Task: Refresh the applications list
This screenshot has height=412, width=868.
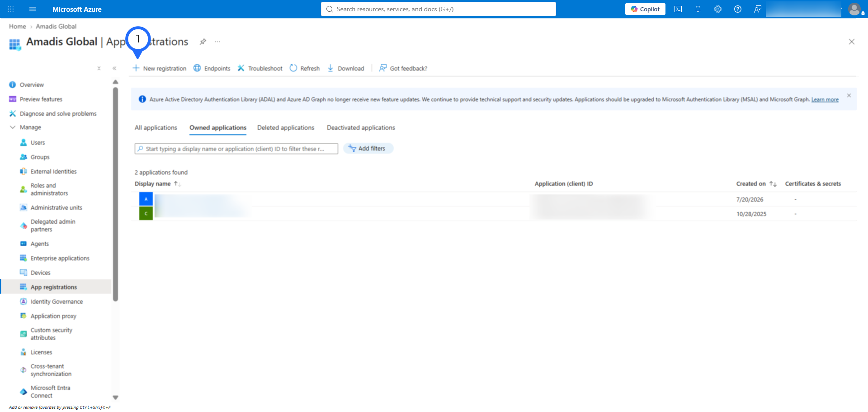Action: pos(305,68)
